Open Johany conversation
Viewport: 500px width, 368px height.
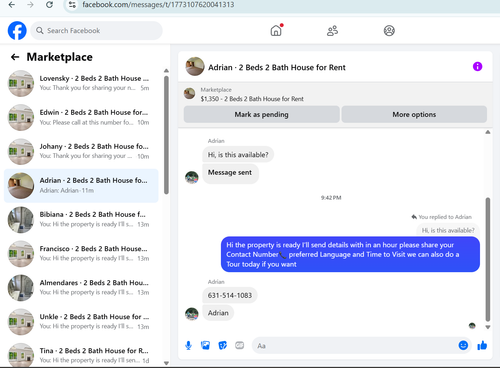pos(81,151)
